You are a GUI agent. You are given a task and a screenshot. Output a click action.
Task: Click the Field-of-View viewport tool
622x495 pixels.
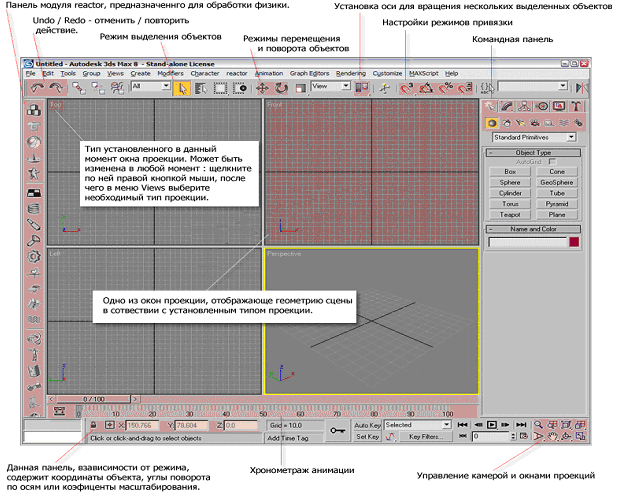538,436
